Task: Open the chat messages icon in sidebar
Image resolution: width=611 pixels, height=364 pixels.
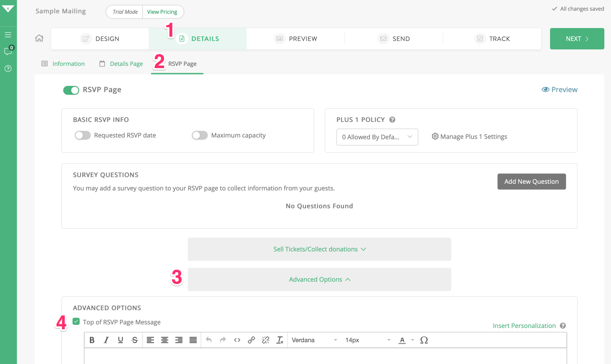Action: pos(8,51)
